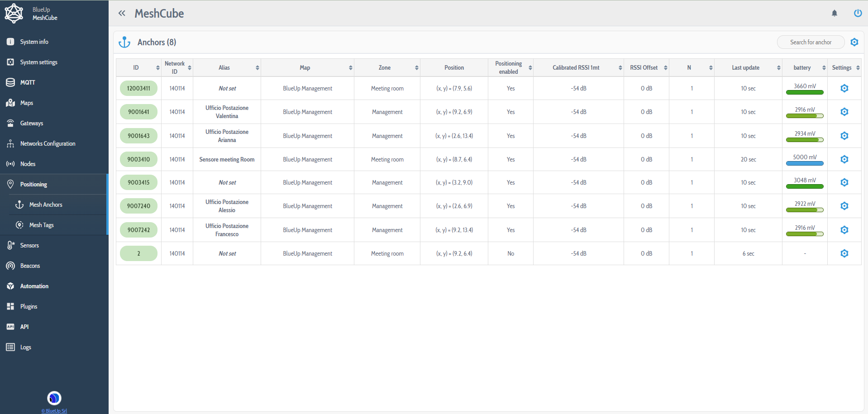
Task: Open settings gear for anchor 9003410
Action: click(x=844, y=159)
